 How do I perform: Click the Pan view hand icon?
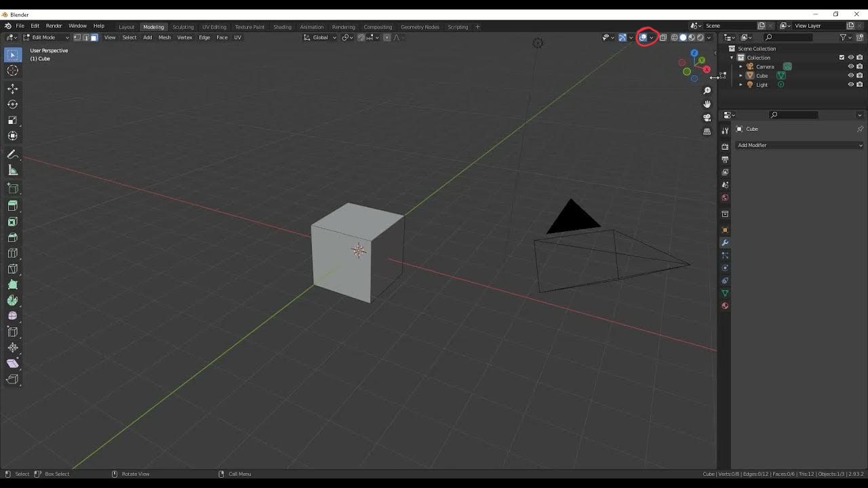707,104
